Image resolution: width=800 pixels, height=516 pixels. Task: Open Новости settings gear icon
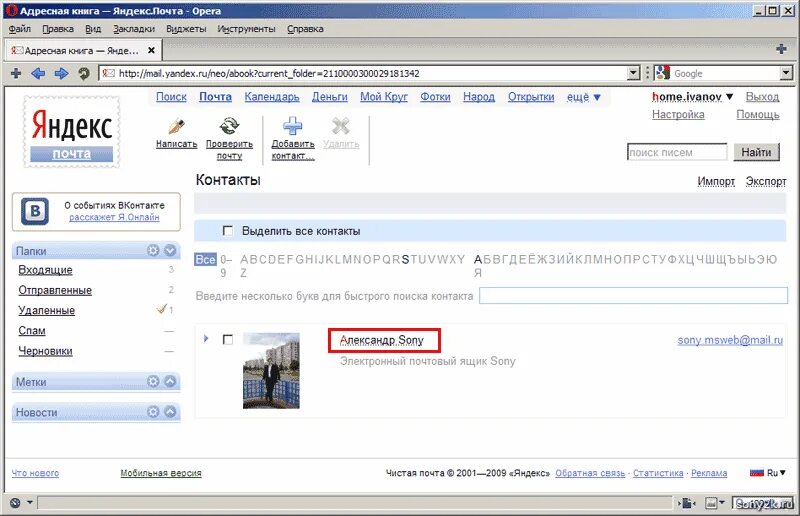coord(153,411)
